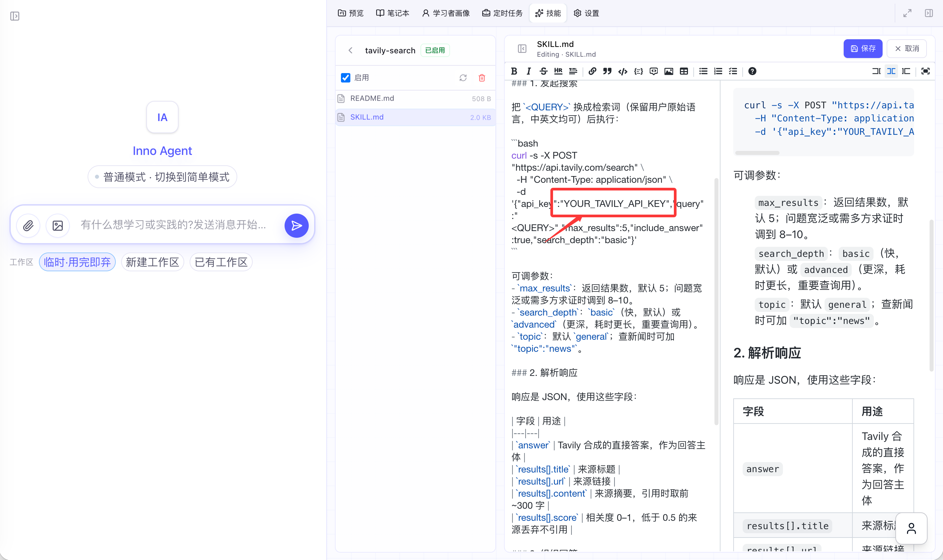Insert inline code
The height and width of the screenshot is (560, 943).
coord(623,71)
